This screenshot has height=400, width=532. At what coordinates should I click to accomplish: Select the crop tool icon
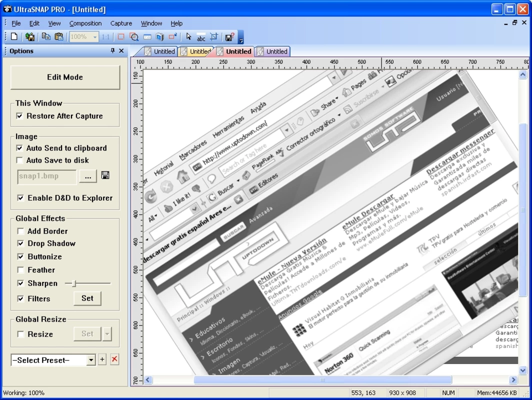pos(214,36)
